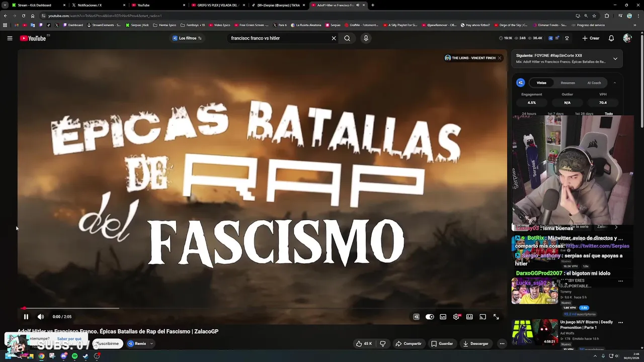Open the YouTube hamburger guide menu
Image resolution: width=644 pixels, height=362 pixels.
coord(10,38)
